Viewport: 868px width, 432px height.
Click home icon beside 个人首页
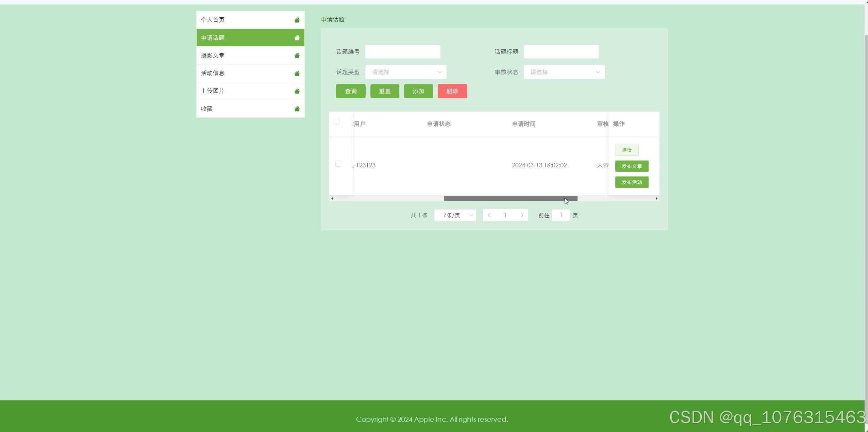tap(297, 20)
